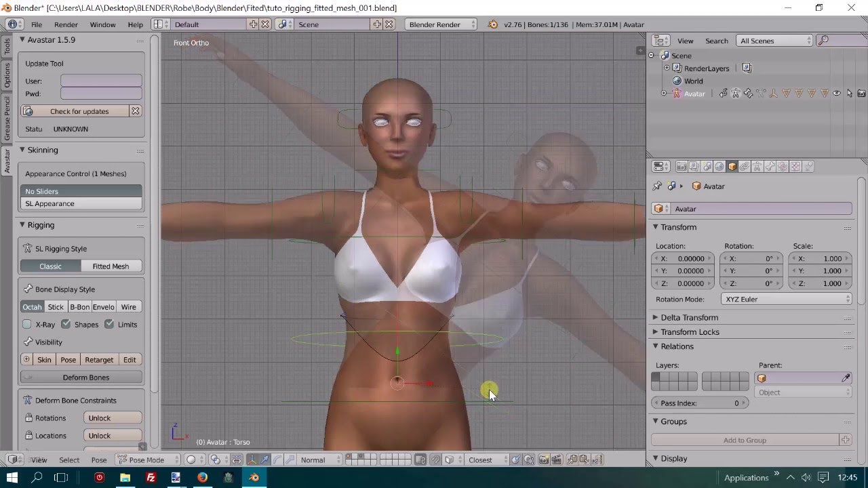The width and height of the screenshot is (868, 488).
Task: Select the rotate manipulator arc icon
Action: pos(277,460)
